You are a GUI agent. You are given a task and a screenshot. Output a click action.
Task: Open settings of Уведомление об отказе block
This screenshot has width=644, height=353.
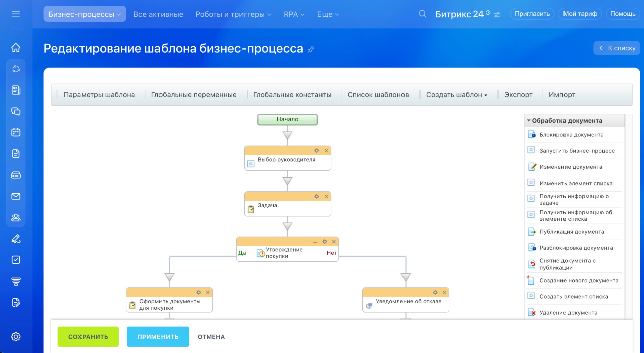(x=435, y=292)
